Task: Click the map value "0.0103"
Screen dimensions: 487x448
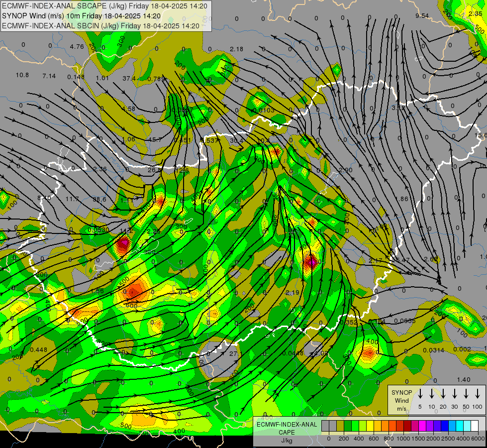Action: coord(264,110)
